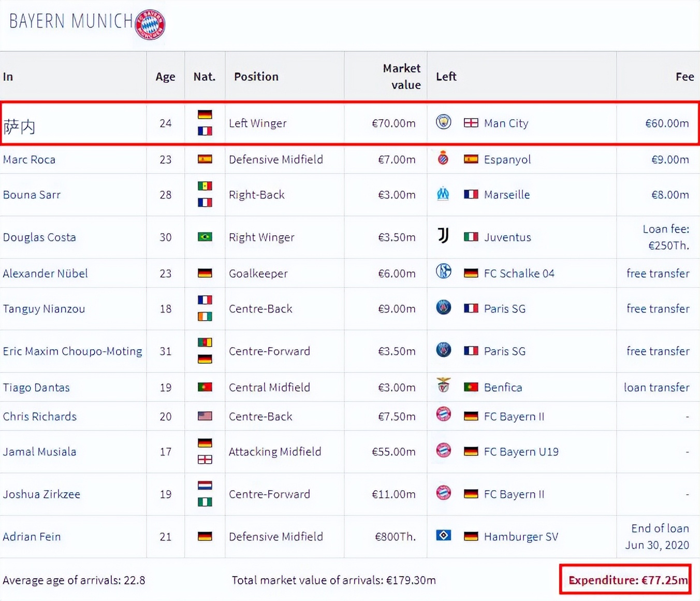Click the Age column header
The image size is (700, 601).
pos(165,77)
